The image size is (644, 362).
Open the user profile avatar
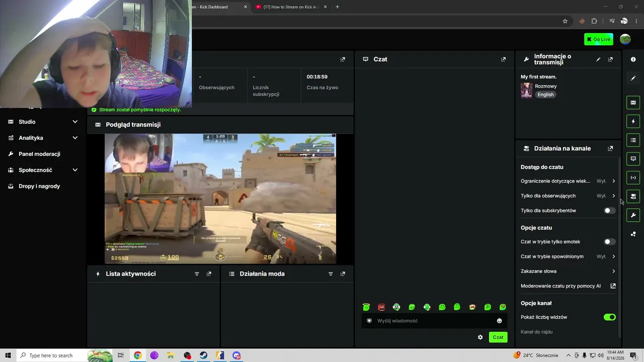click(625, 39)
